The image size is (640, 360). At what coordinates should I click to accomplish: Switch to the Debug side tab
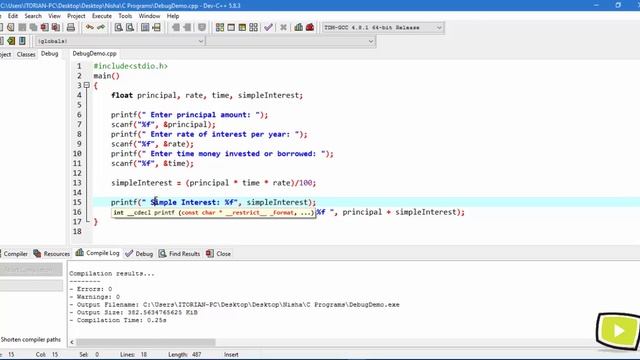point(49,53)
